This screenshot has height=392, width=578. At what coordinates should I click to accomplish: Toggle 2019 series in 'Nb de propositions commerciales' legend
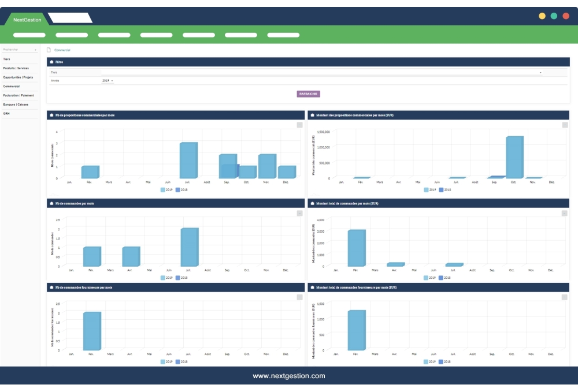pos(166,189)
